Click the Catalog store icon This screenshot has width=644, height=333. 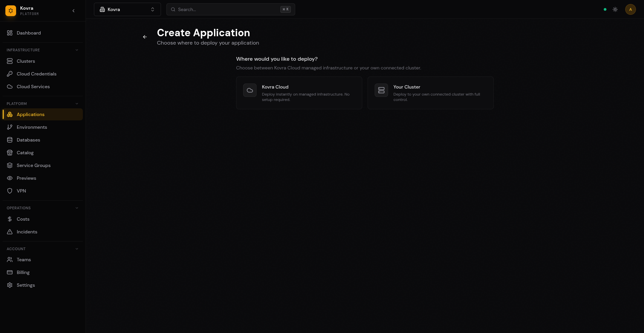(10, 153)
